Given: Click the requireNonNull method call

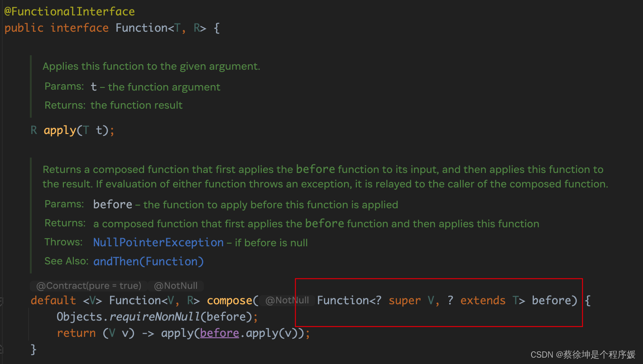Looking at the screenshot, I should (154, 317).
